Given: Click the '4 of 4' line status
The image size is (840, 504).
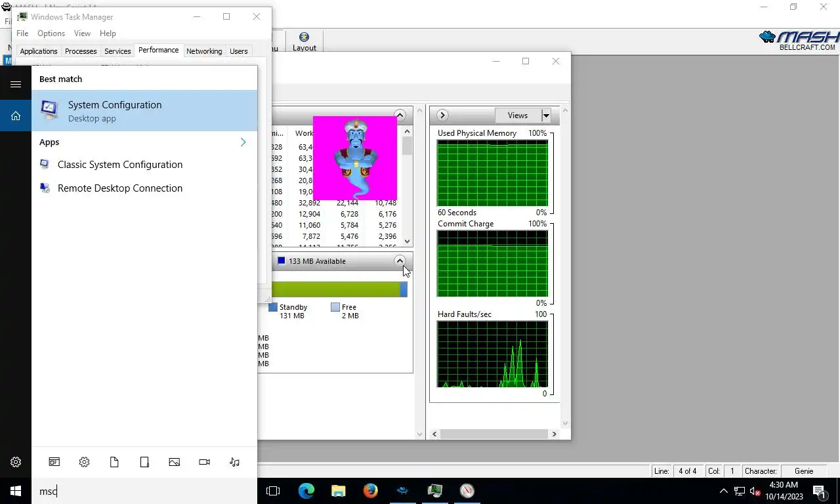Looking at the screenshot, I should click(x=688, y=471).
